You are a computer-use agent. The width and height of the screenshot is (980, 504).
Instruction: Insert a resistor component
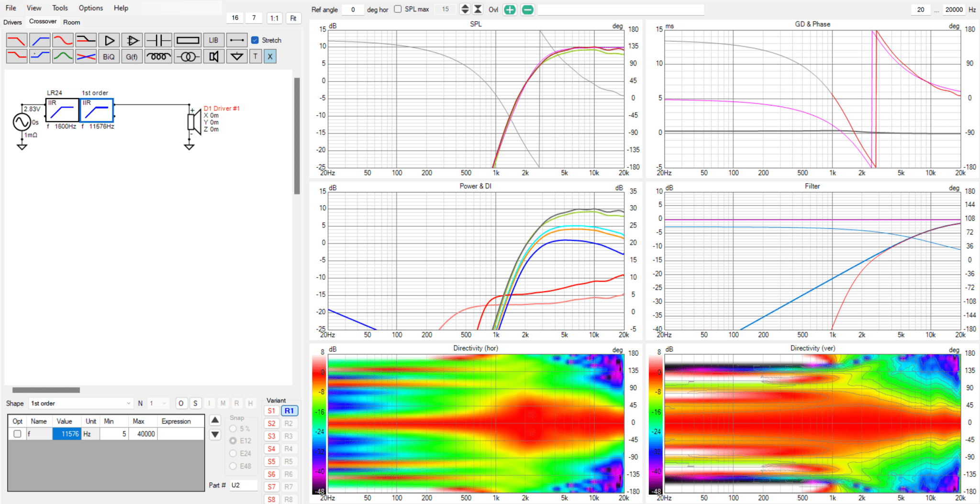(x=188, y=40)
